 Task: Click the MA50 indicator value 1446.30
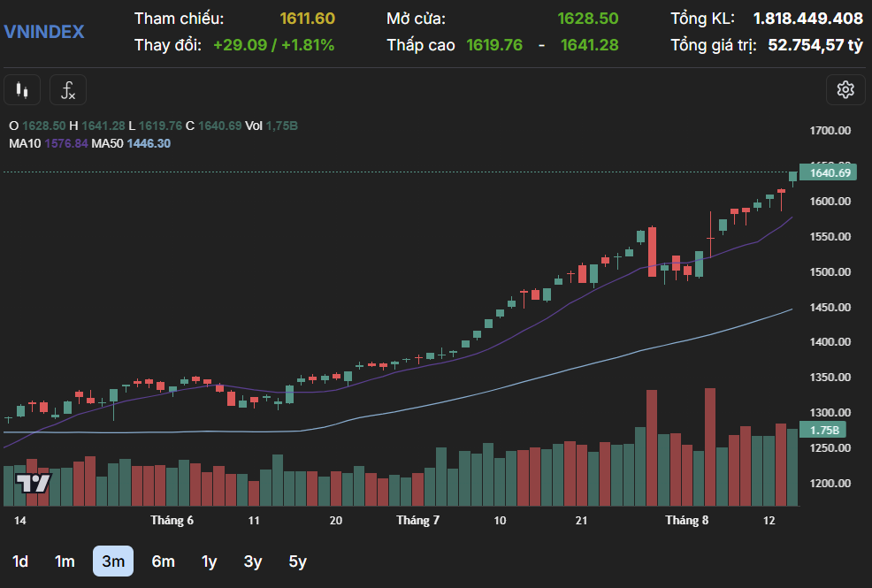(149, 143)
